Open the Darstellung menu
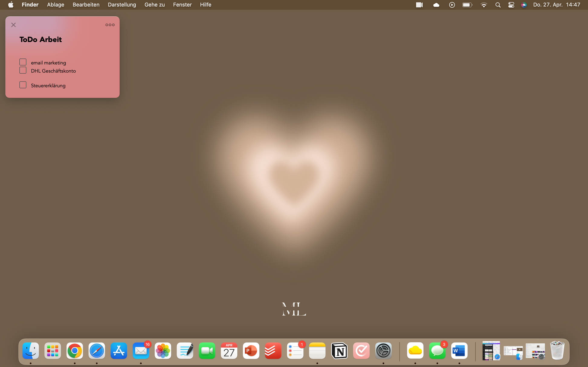 click(122, 5)
